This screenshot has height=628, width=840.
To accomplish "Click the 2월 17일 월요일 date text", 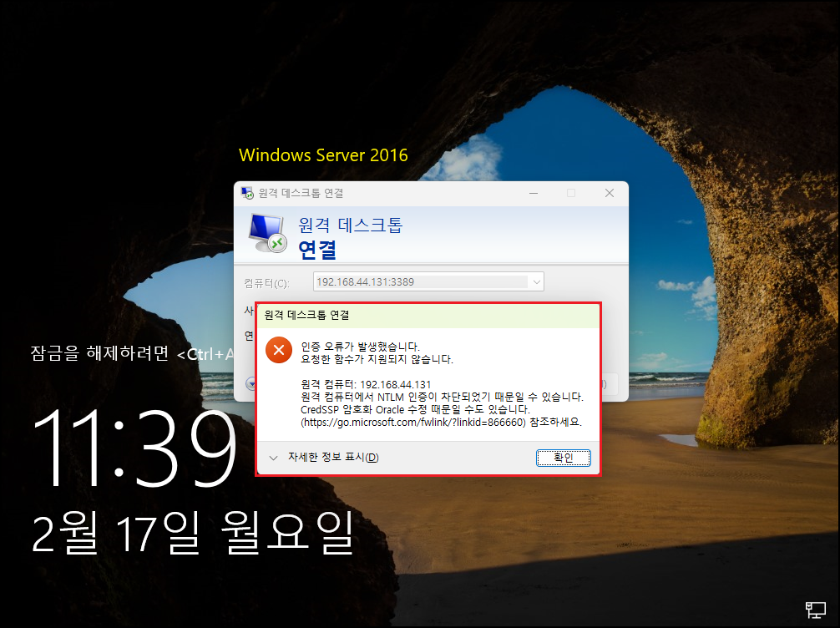I will 194,532.
